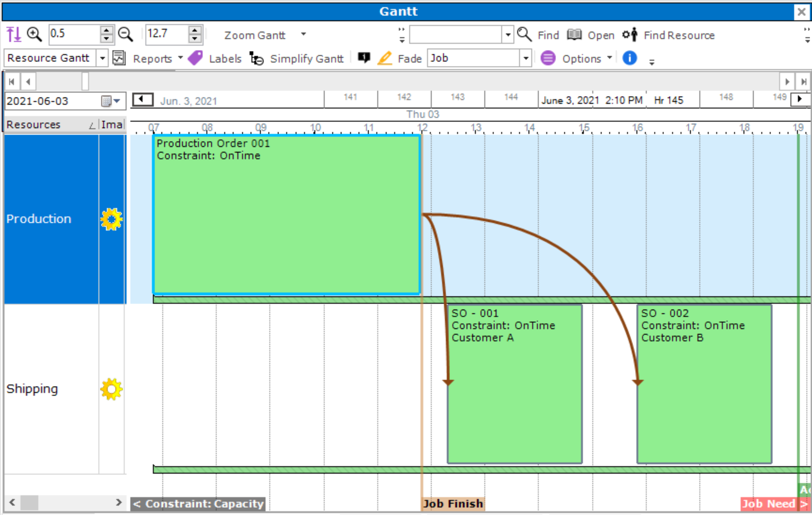Click the zoom in magnifier icon
The image size is (812, 515).
click(x=34, y=34)
